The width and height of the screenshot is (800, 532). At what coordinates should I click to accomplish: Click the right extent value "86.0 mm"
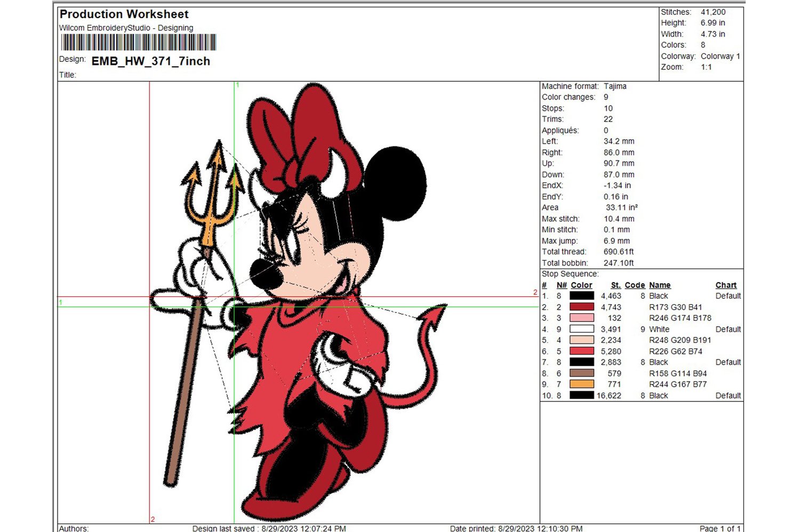tap(619, 152)
